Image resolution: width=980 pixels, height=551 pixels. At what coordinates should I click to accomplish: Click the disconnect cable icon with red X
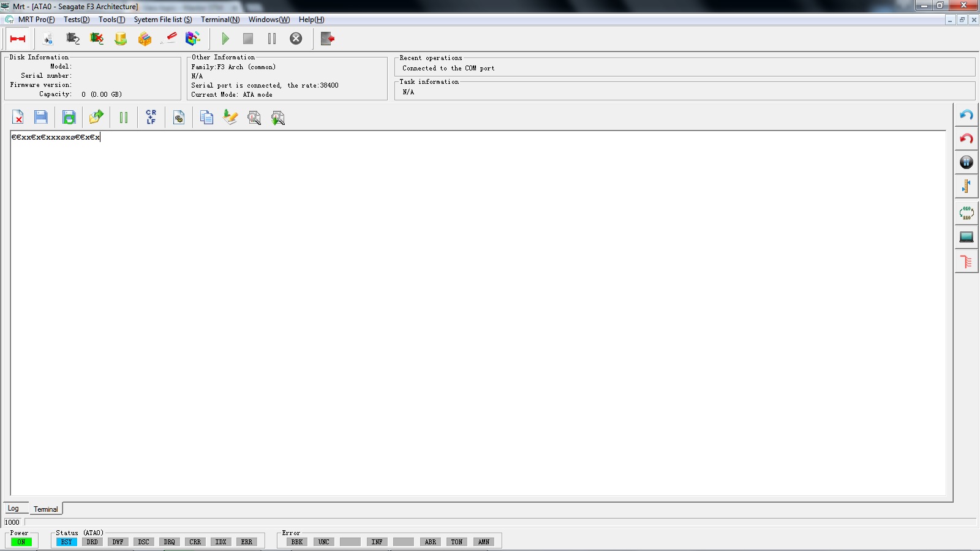[x=97, y=39]
